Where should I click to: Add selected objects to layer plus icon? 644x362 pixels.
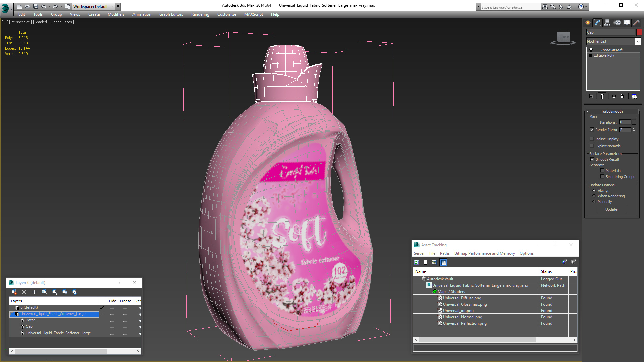pyautogui.click(x=34, y=292)
